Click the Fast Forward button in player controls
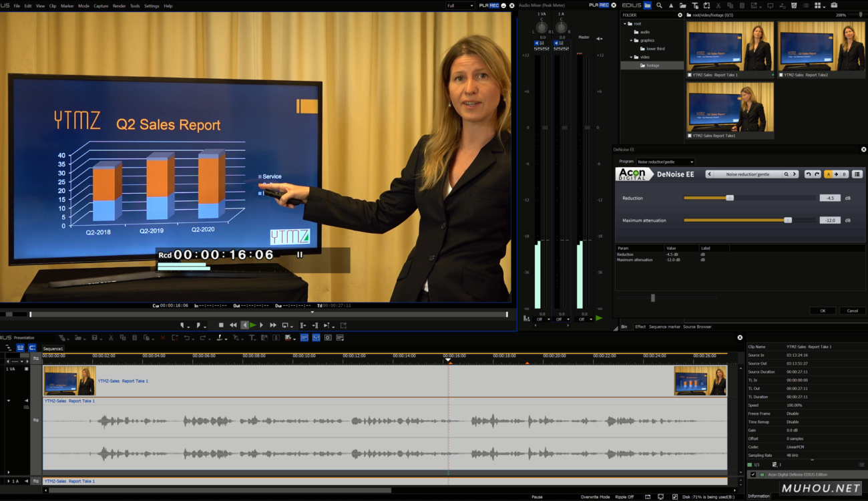The width and height of the screenshot is (868, 501). coord(273,325)
